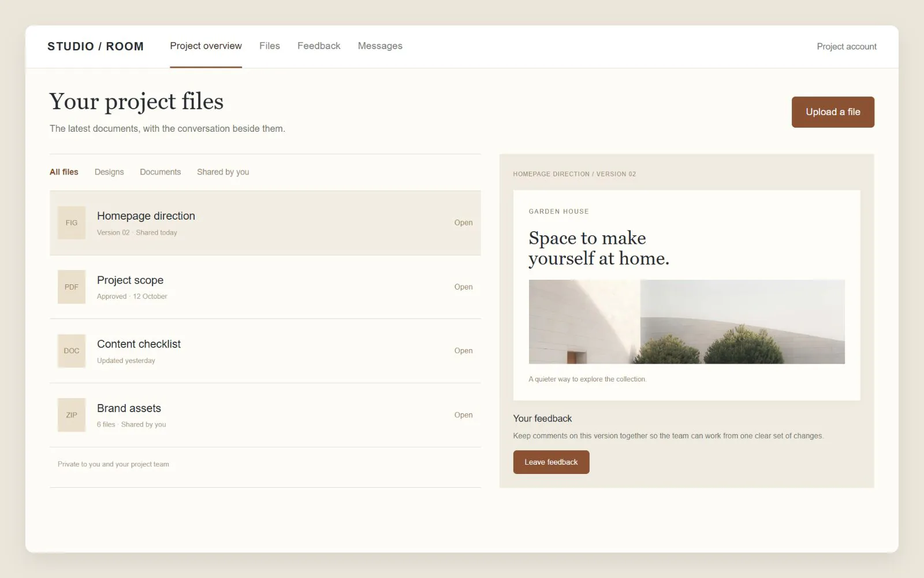
Task: Click the 'Space to make yourself at home' headline
Action: (599, 248)
